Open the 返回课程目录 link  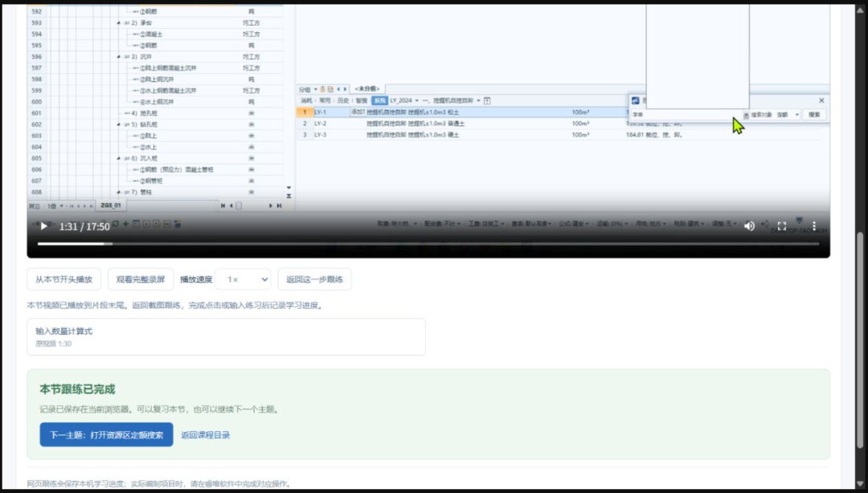[206, 435]
